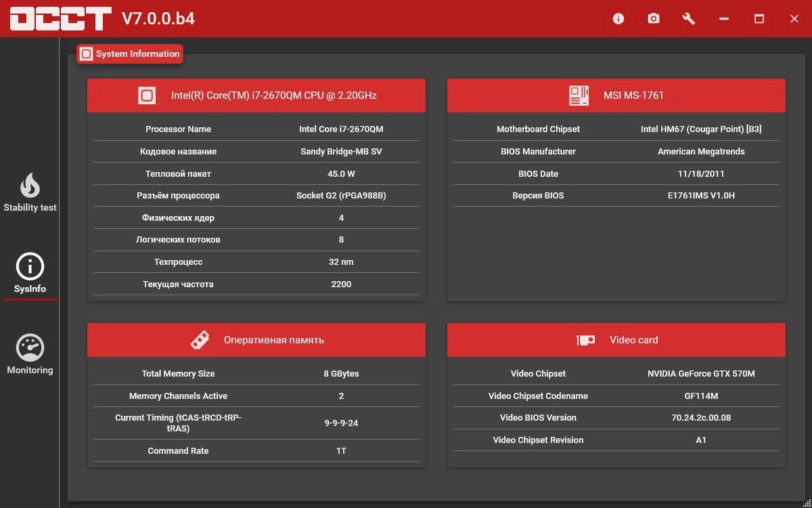
Task: Click the RAM stick icon
Action: pos(200,340)
